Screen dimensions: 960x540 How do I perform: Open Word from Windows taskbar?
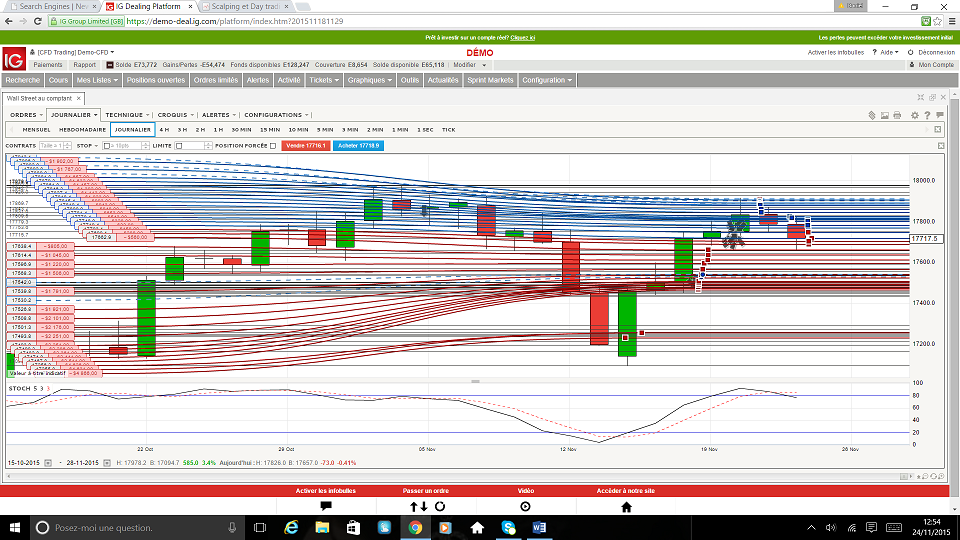point(539,527)
